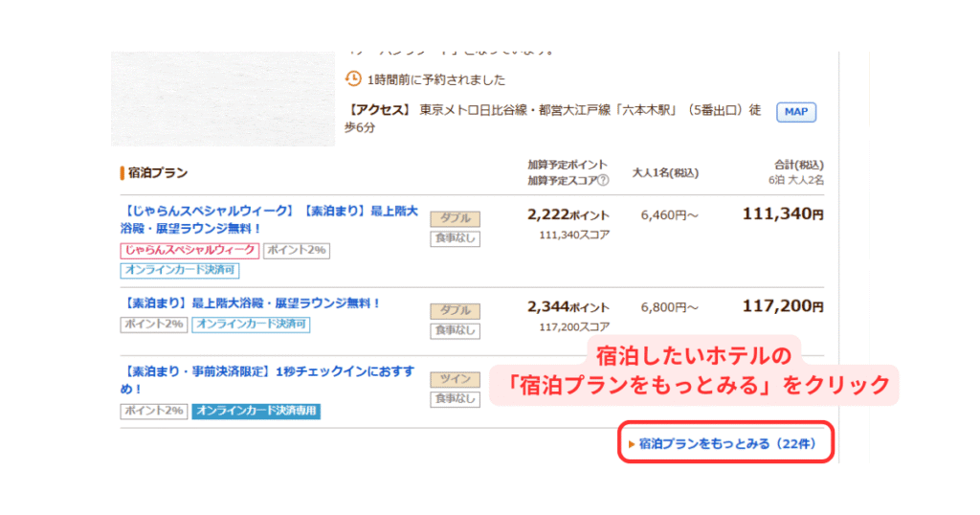This screenshot has width=980, height=515.
Task: Click the 食事なし badge on the first plan
Action: click(455, 238)
